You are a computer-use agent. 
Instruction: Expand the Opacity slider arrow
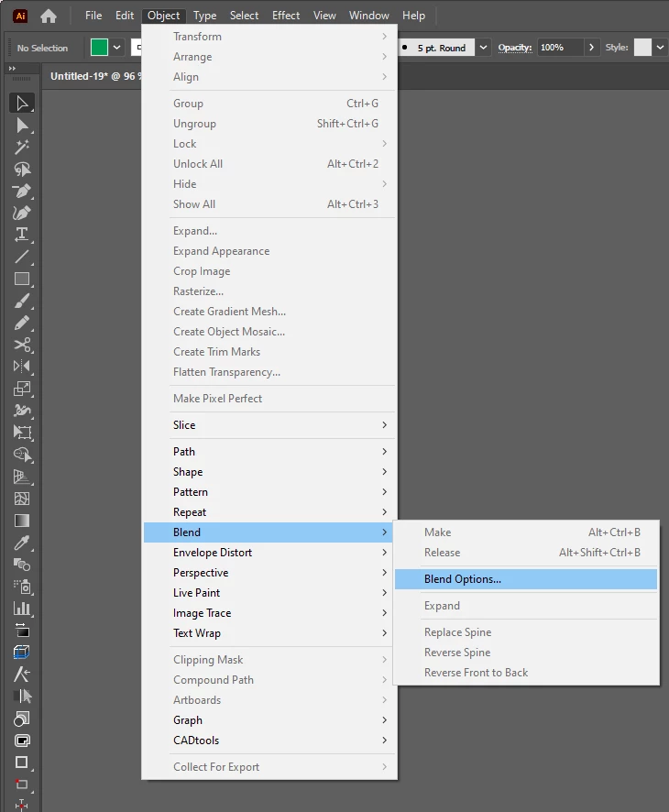click(x=591, y=48)
